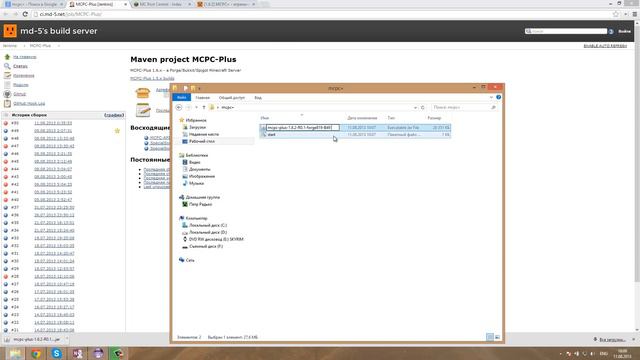Screen dimensions: 640x360
Task: Select Музыка under Библиотеки
Action: (x=196, y=183)
